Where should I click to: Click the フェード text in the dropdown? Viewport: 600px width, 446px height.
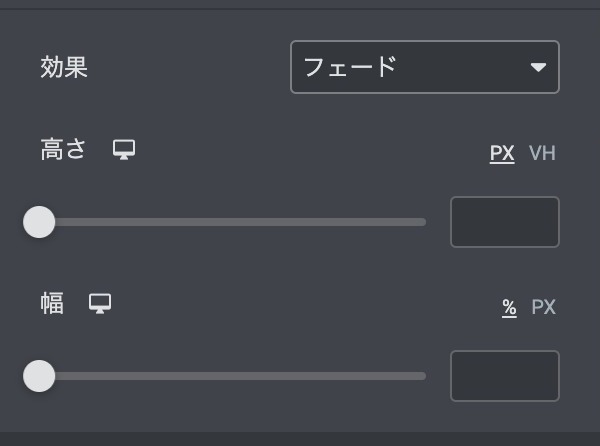click(x=350, y=67)
